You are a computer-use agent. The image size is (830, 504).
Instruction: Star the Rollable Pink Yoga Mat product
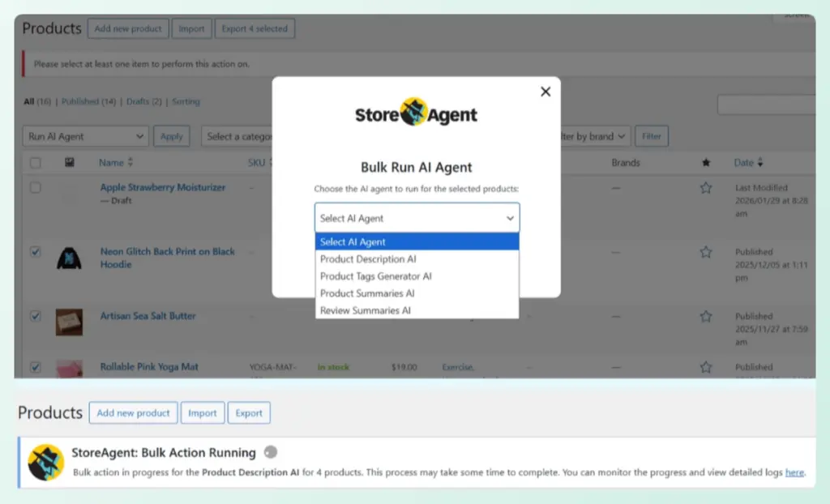[706, 367]
